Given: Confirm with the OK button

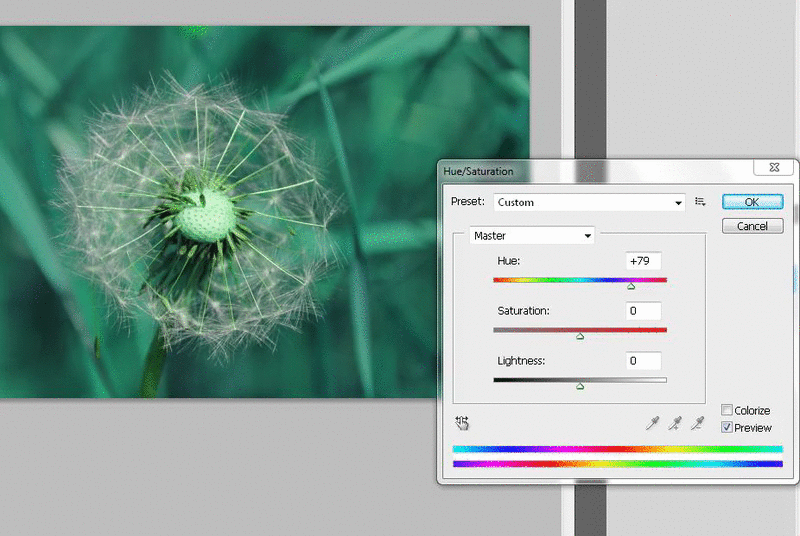Looking at the screenshot, I should pyautogui.click(x=753, y=202).
